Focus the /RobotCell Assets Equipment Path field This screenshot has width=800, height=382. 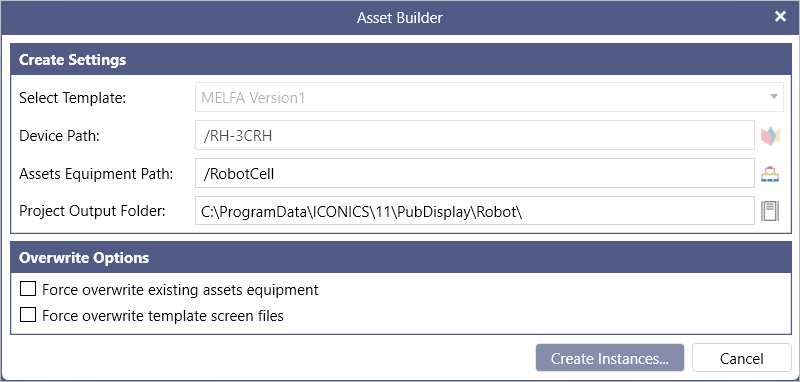(x=474, y=173)
